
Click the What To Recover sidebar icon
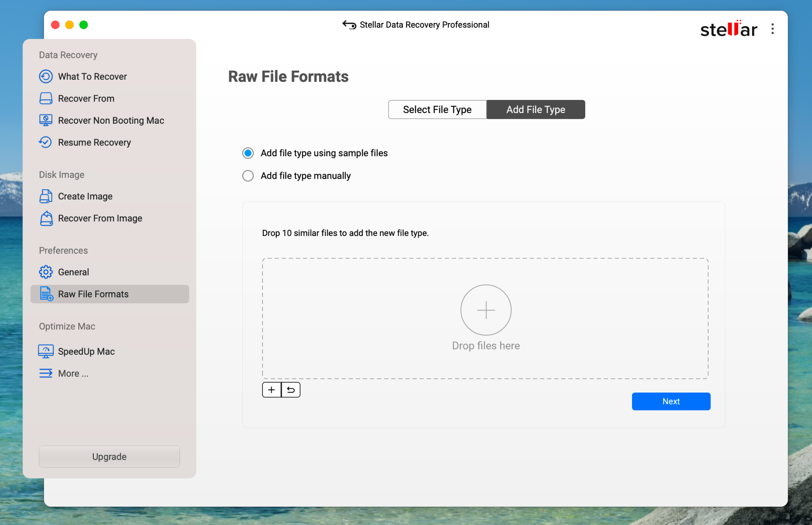click(x=46, y=77)
